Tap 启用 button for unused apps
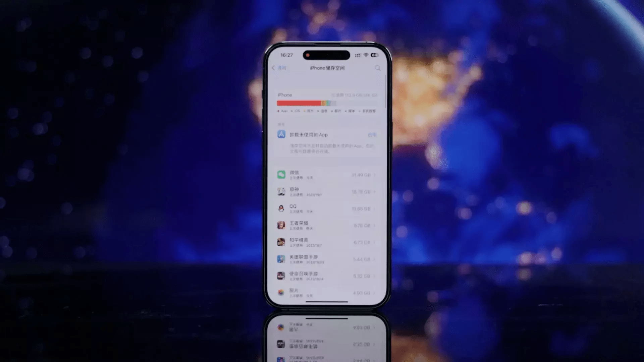644x362 pixels. coord(372,135)
